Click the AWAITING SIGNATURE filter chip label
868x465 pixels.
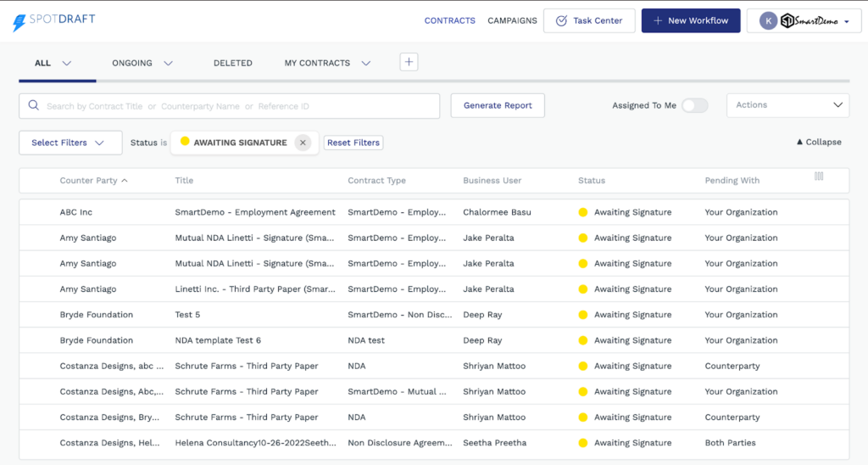click(240, 143)
